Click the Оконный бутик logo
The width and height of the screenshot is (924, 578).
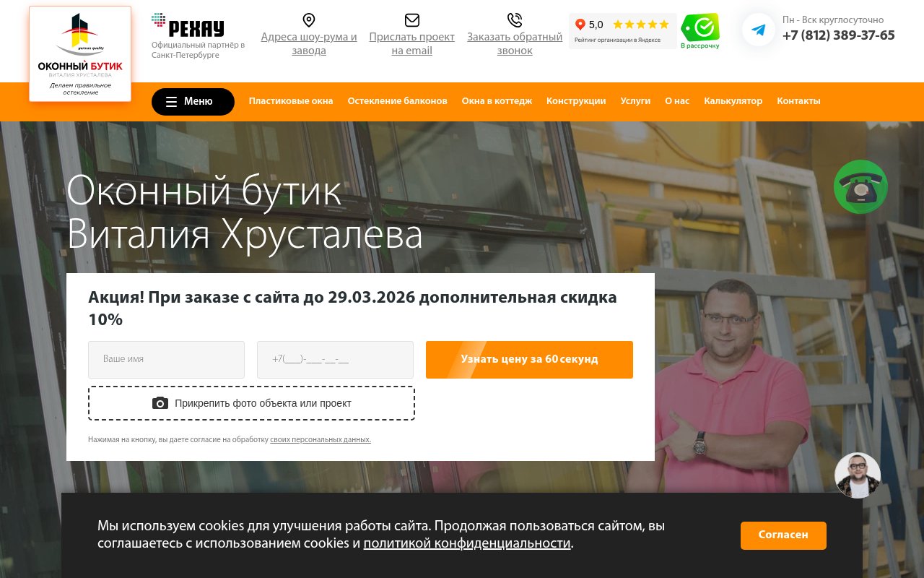(80, 54)
